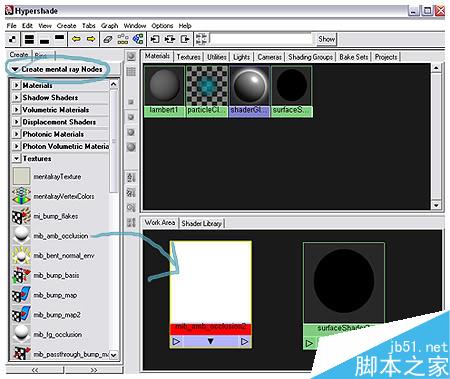Open the Edit menu
The height and width of the screenshot is (379, 450).
[x=27, y=26]
